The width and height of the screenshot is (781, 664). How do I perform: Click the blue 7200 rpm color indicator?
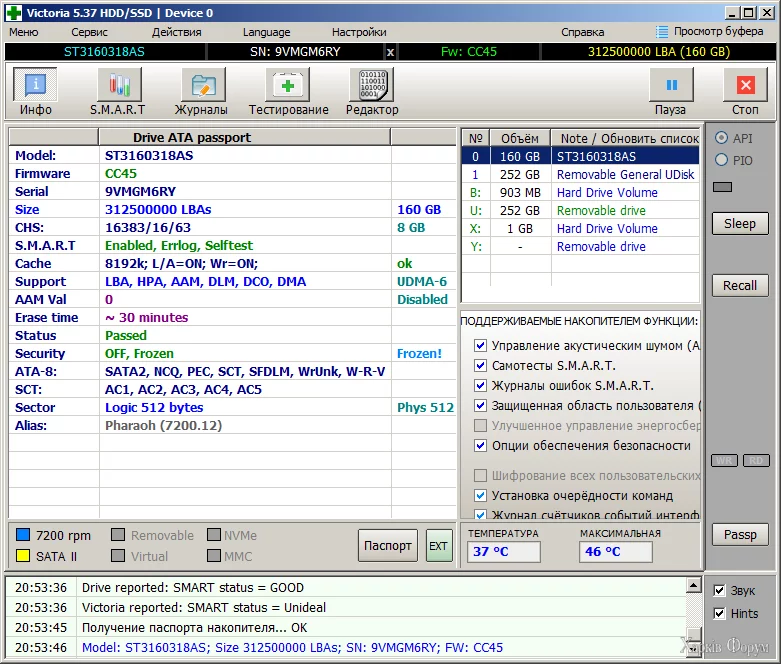[22, 536]
